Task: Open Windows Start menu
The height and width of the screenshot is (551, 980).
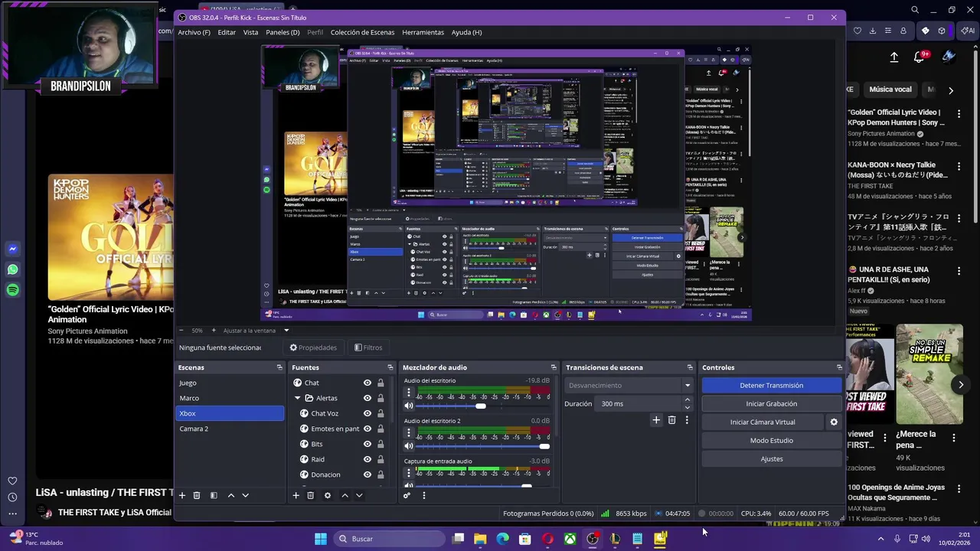Action: [x=321, y=539]
